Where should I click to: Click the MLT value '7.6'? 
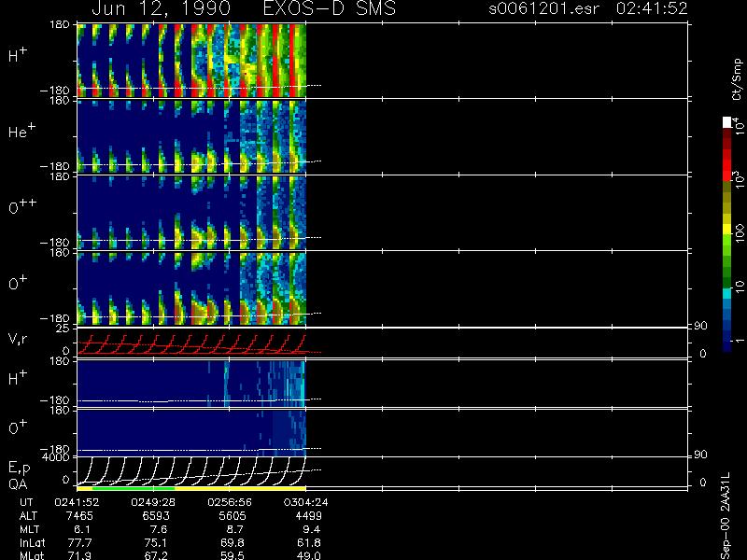[159, 529]
